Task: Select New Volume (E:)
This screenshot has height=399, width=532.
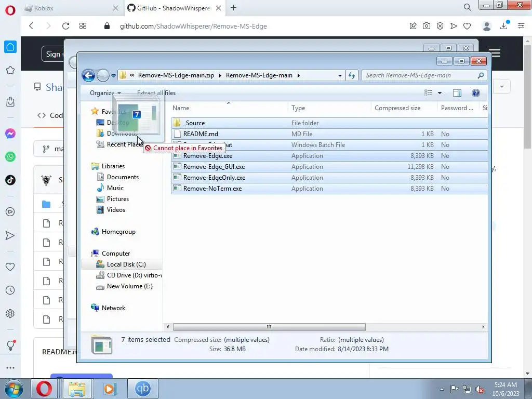Action: point(129,286)
